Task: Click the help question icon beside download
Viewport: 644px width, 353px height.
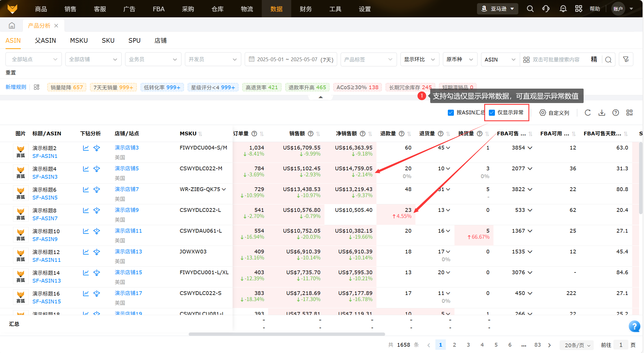Action: (x=615, y=113)
